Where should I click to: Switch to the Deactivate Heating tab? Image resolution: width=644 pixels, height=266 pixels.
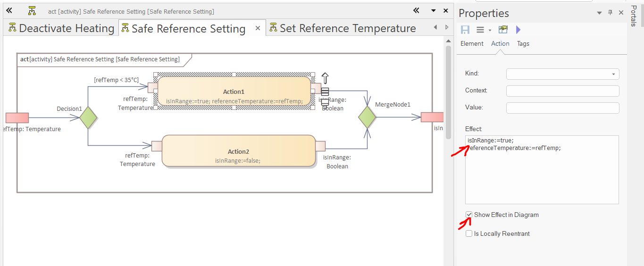tap(61, 28)
